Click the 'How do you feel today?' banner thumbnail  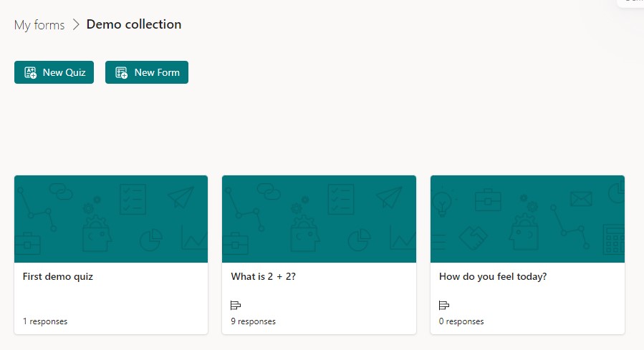click(527, 219)
